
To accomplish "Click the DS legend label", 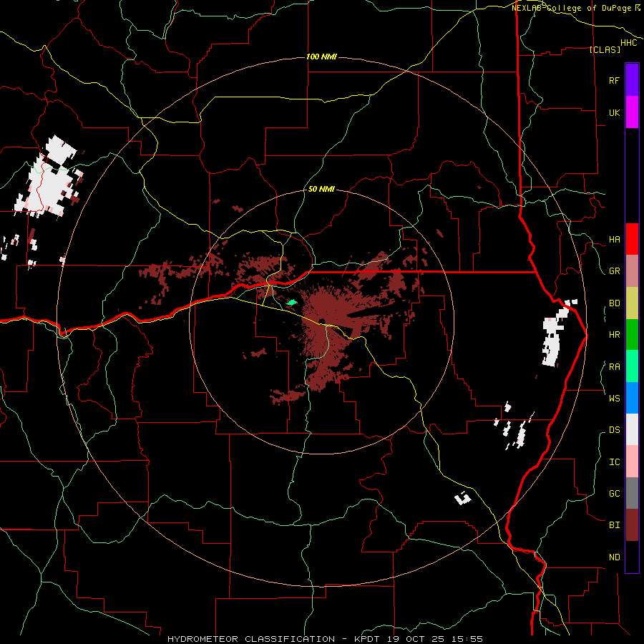I will click(x=614, y=430).
